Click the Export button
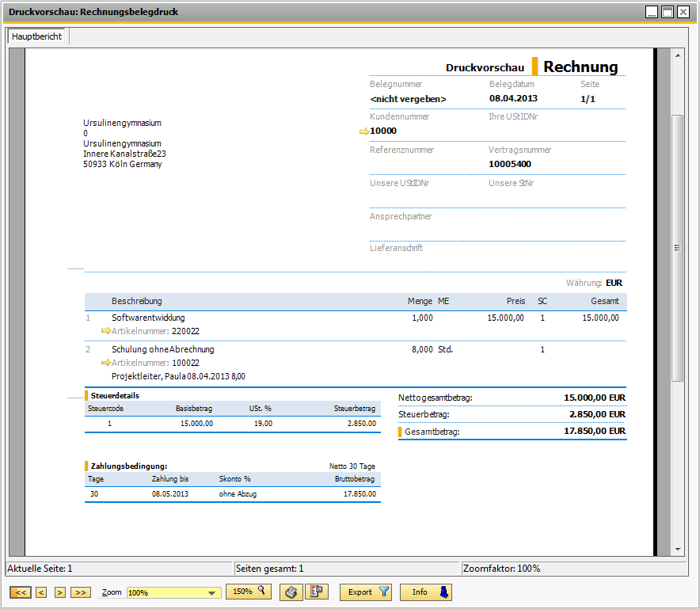 (365, 592)
